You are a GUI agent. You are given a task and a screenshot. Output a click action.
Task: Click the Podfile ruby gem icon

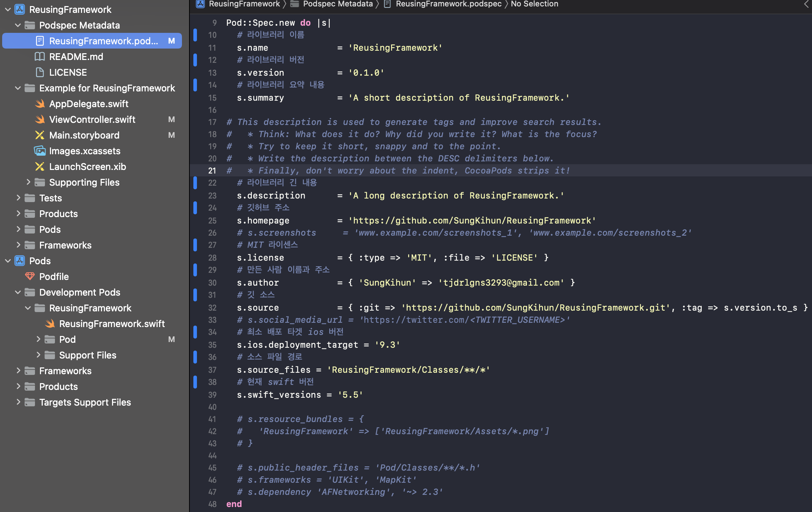[x=30, y=276]
